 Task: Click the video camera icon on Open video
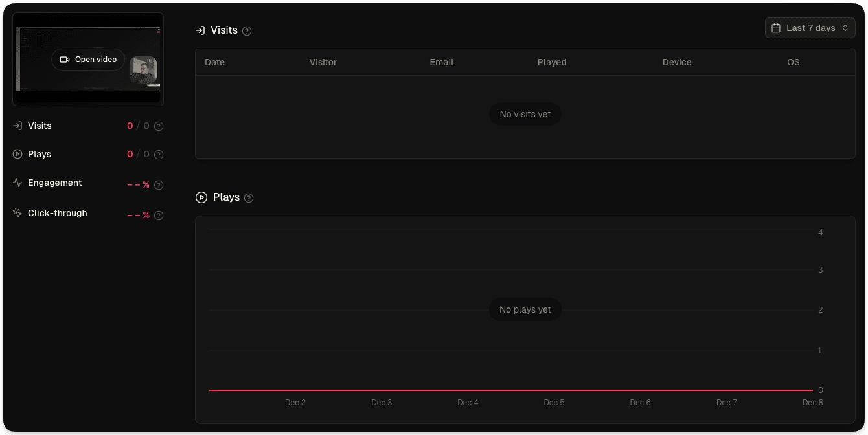(64, 60)
